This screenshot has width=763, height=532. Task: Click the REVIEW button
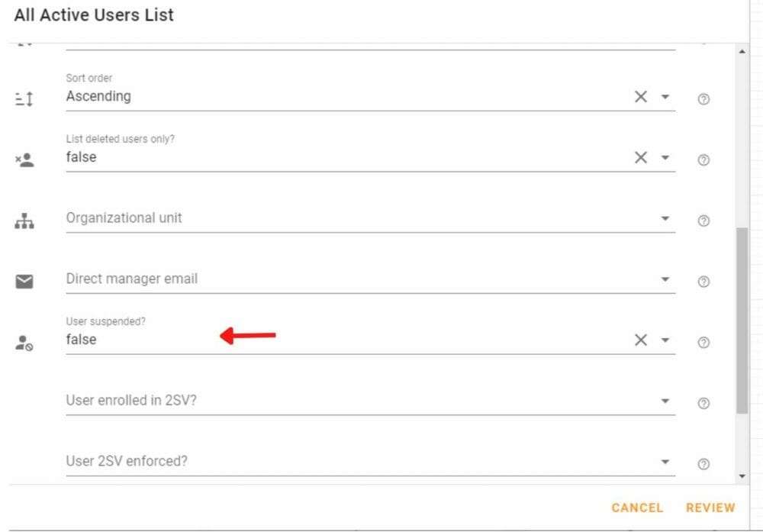point(710,508)
